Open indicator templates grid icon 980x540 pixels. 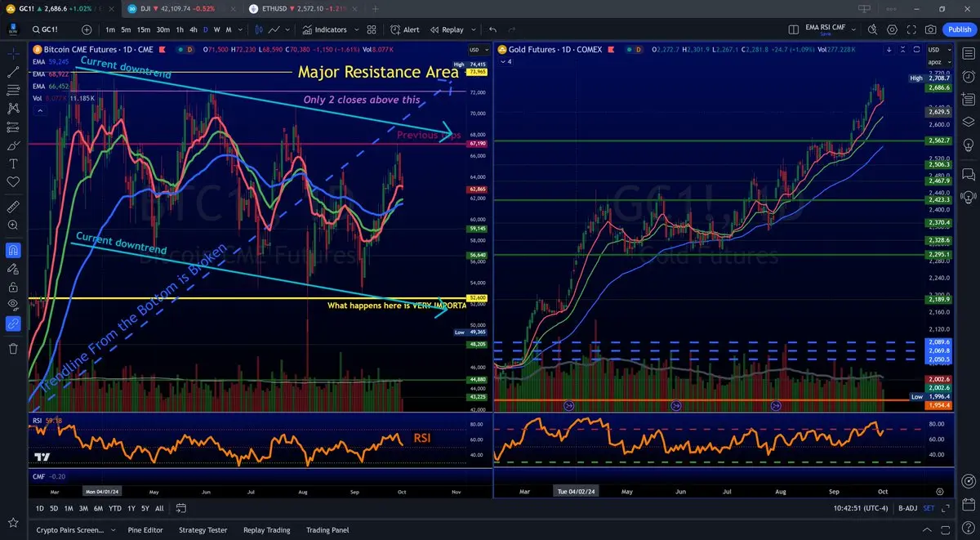click(372, 29)
